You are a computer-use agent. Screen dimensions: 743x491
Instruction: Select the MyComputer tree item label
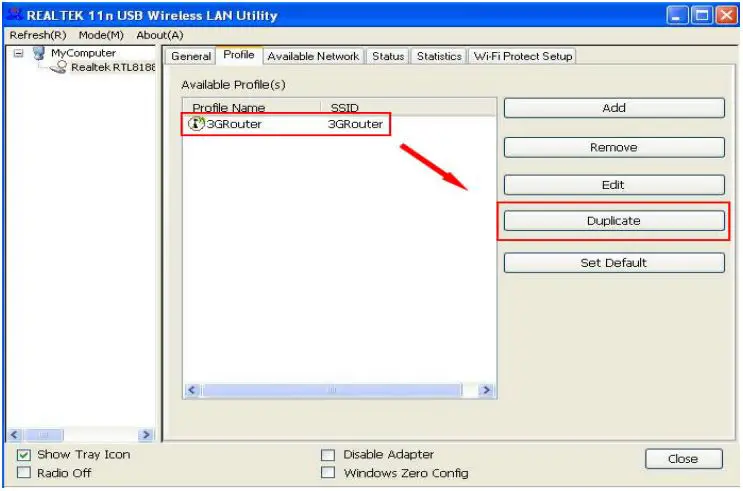click(83, 53)
